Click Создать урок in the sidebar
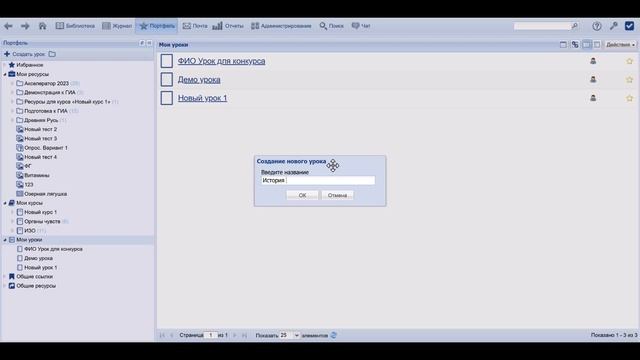Viewport: 640px width, 360px height. tap(24, 54)
